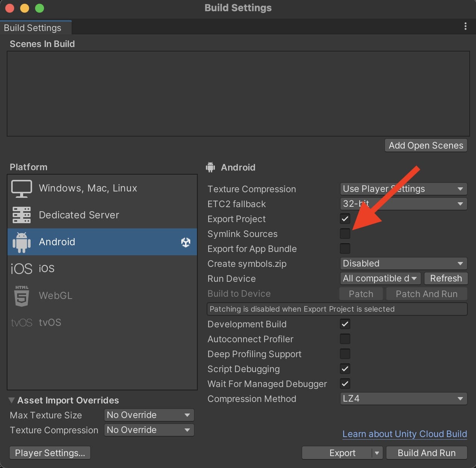
Task: Enable the Symlink Sources checkbox
Action: (x=345, y=234)
